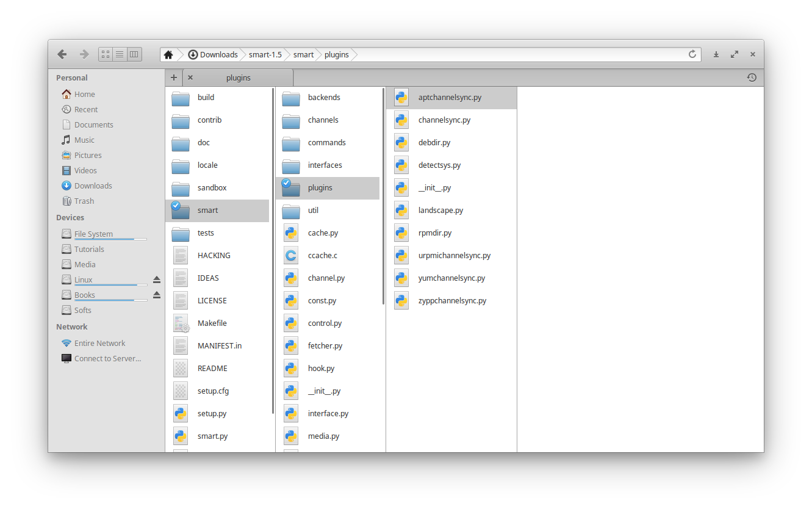Open the tab history icon
The image size is (812, 509).
tap(752, 78)
